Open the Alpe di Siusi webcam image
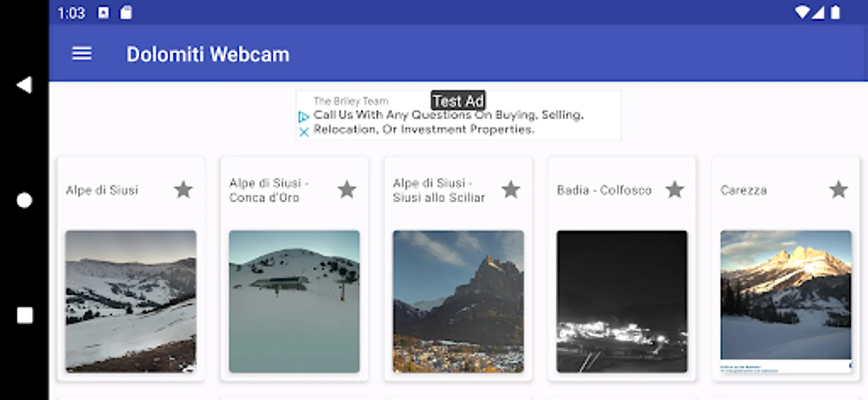 click(x=131, y=301)
